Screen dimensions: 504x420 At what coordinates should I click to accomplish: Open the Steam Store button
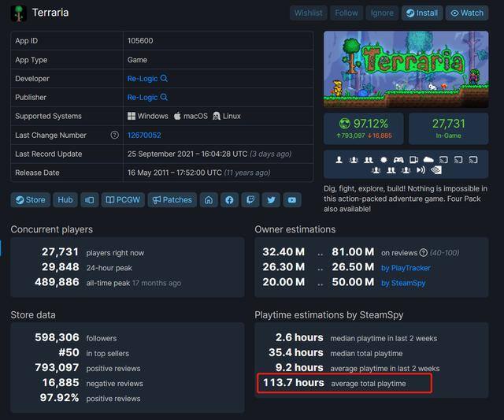(31, 199)
